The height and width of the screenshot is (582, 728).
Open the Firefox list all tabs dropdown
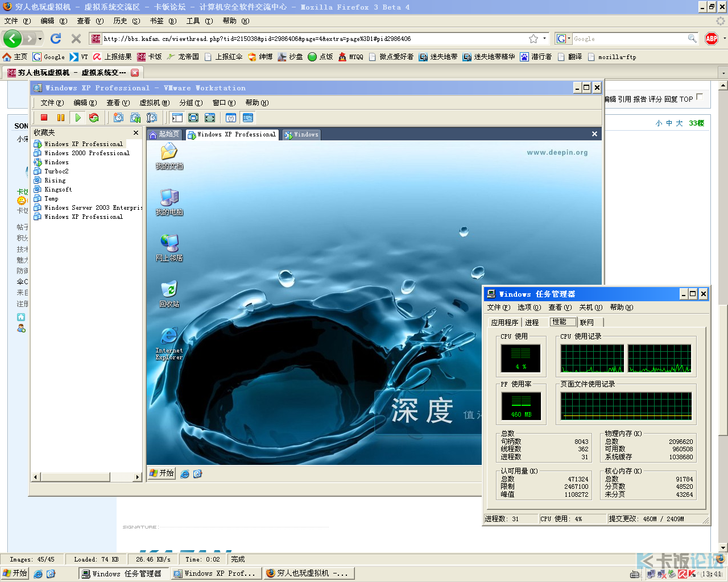[x=723, y=73]
